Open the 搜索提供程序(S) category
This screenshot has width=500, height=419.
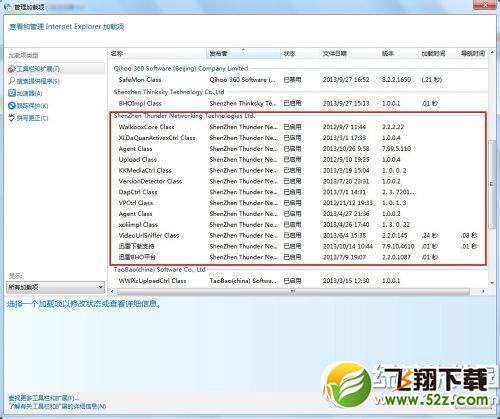click(x=38, y=81)
